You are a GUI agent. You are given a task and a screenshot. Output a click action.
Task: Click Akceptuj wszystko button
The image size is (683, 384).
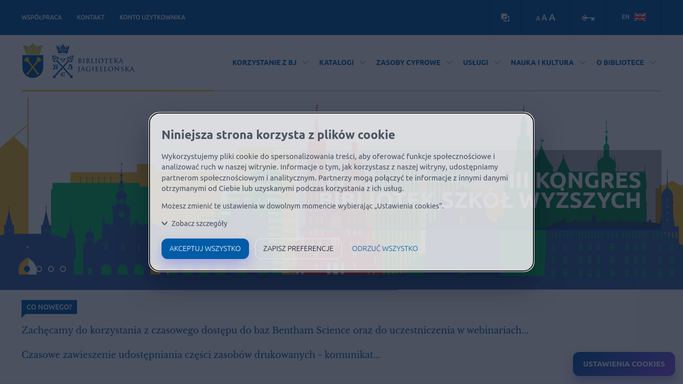click(x=205, y=249)
